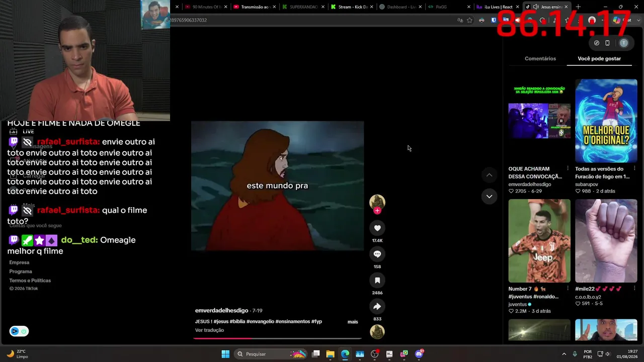Open the volume control in the system tray

pos(608,354)
